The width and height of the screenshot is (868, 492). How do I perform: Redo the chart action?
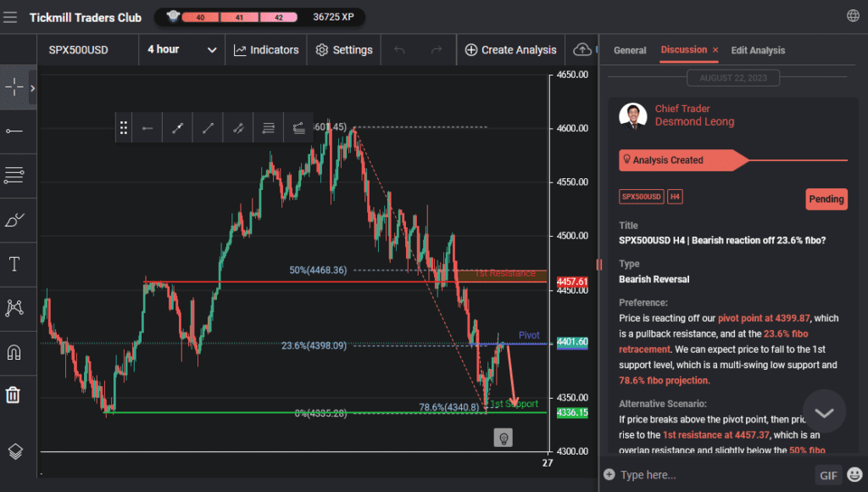[x=437, y=50]
